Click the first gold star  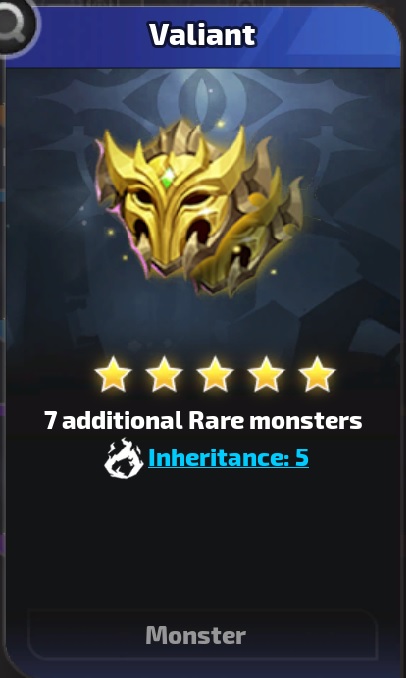113,374
